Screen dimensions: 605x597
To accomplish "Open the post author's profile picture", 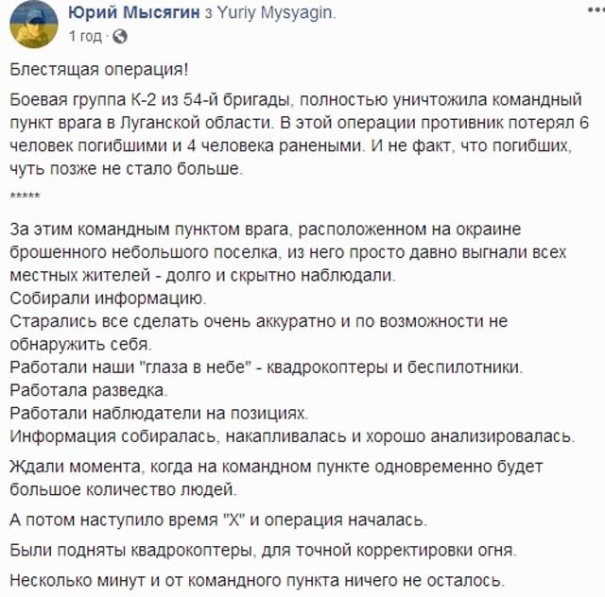I will [x=34, y=24].
